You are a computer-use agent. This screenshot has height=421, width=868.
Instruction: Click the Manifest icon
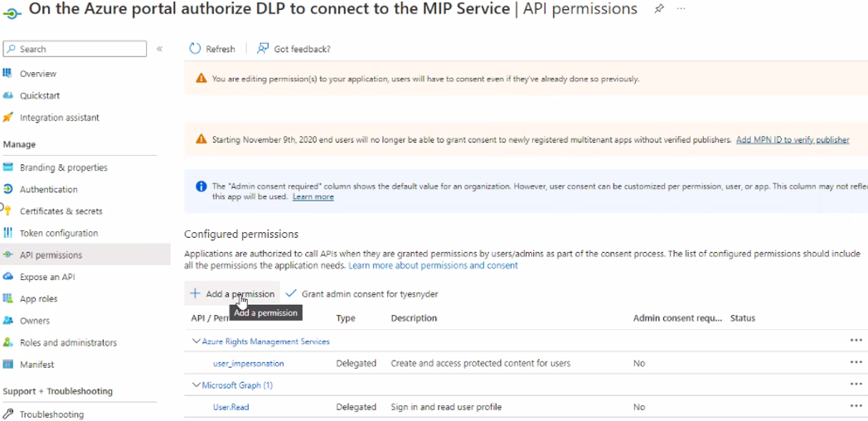7,365
